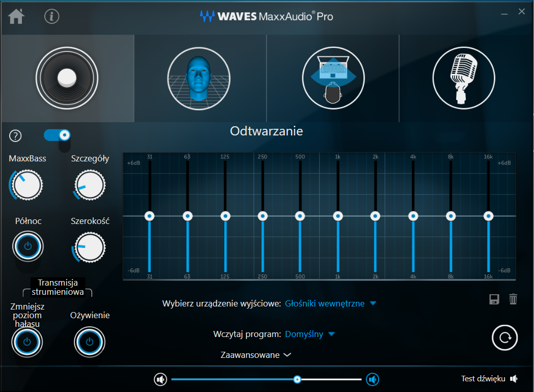Toggle the Północ power button

tap(28, 246)
